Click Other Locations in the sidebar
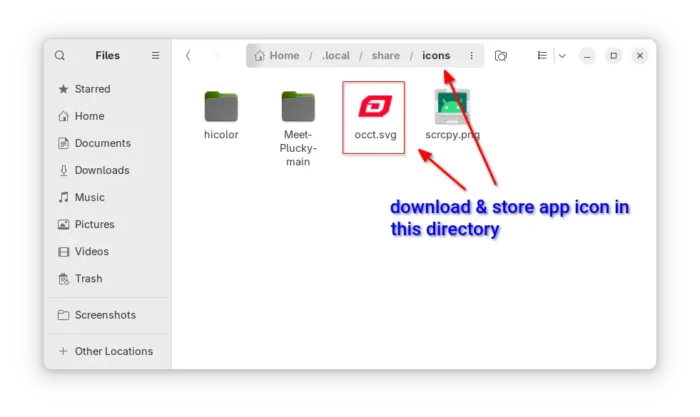Screen dimensions: 700x417 coord(113,351)
